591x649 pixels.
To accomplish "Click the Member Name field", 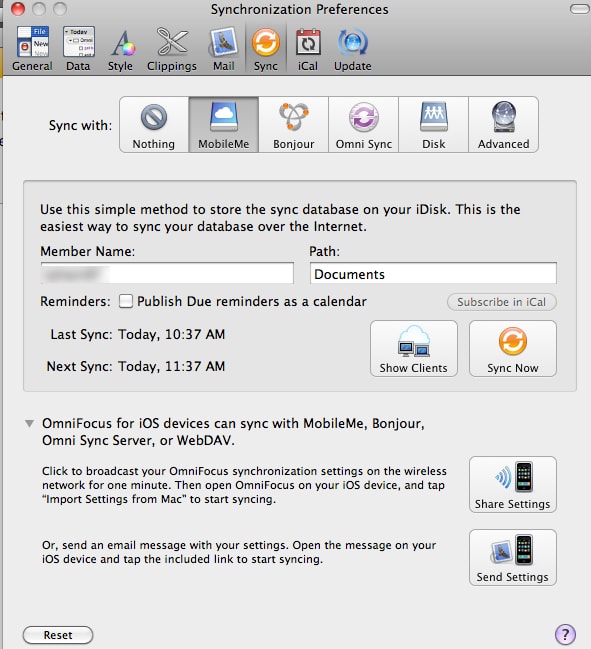I will coord(167,273).
